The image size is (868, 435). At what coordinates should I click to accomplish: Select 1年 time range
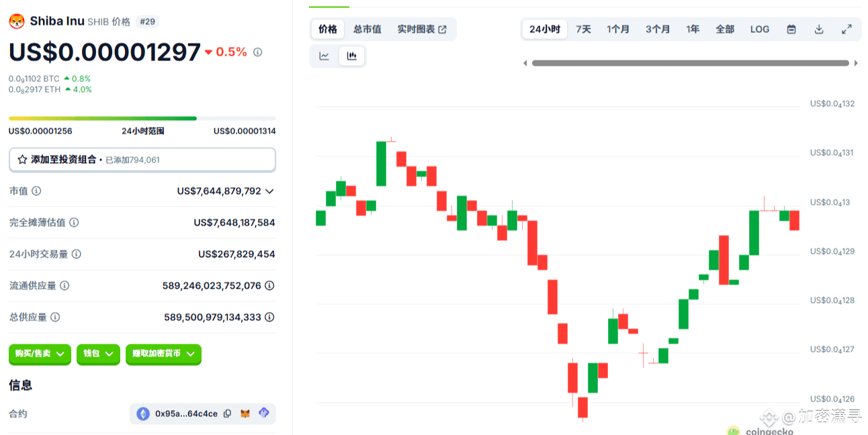pos(693,29)
